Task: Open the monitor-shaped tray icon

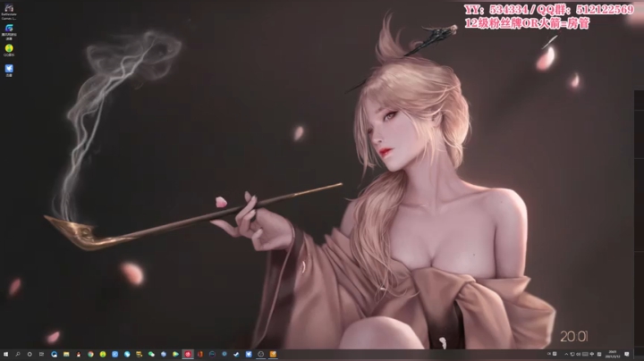Action: pos(572,354)
